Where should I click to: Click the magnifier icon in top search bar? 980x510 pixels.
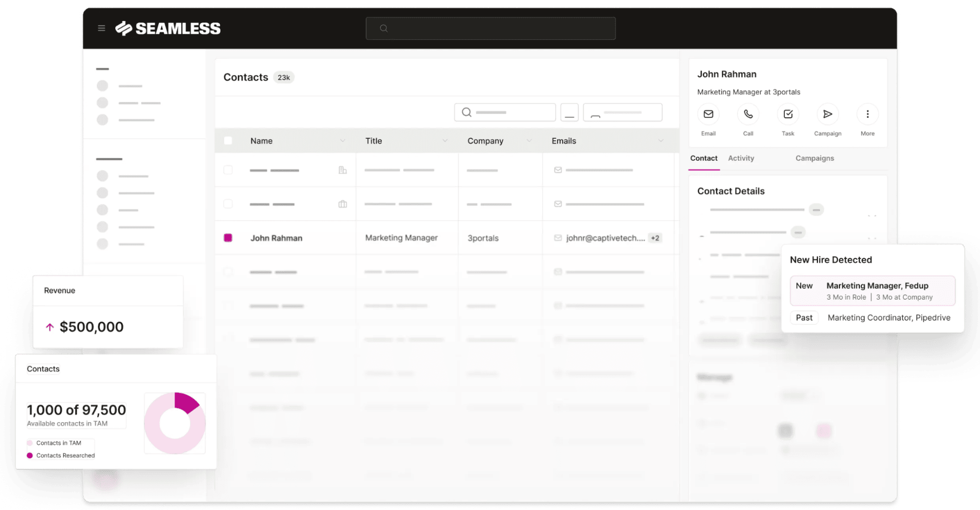[x=384, y=28]
